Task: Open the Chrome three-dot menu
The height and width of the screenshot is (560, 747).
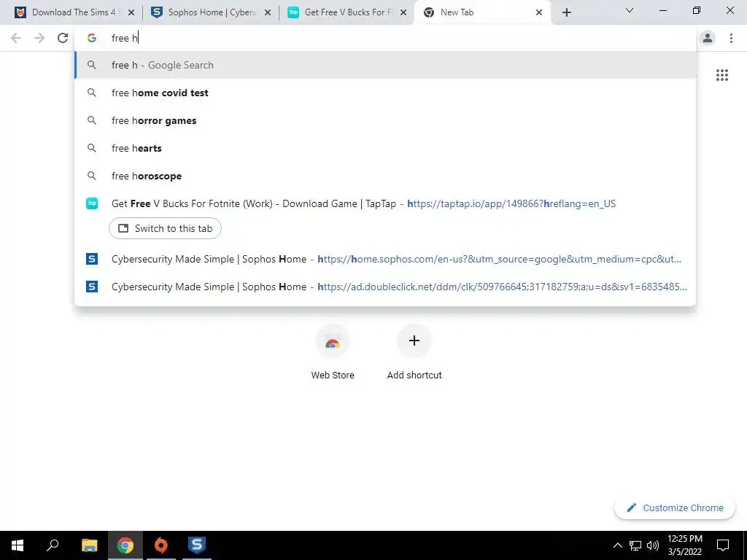Action: coord(731,38)
